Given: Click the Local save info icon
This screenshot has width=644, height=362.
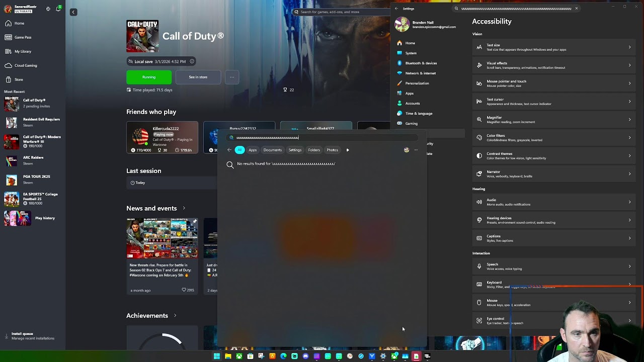Looking at the screenshot, I should [191, 61].
